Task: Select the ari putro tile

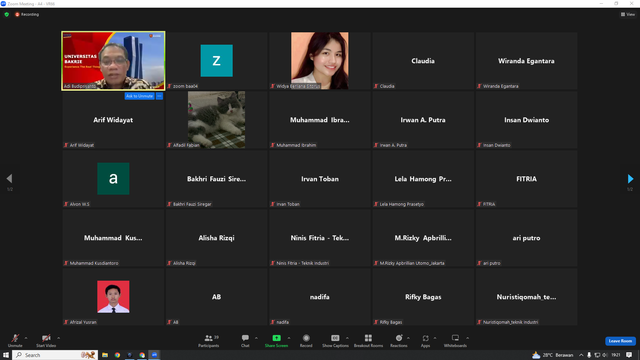Action: point(526,238)
